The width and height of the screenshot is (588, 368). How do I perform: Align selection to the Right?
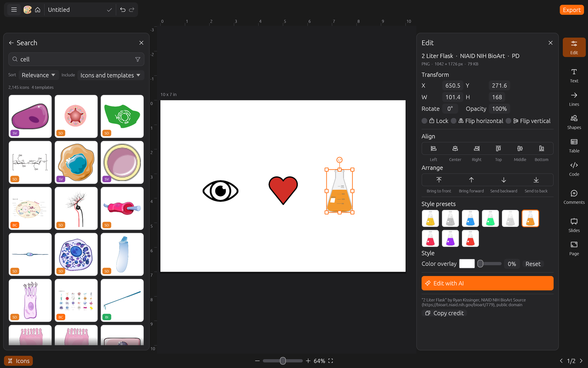477,148
